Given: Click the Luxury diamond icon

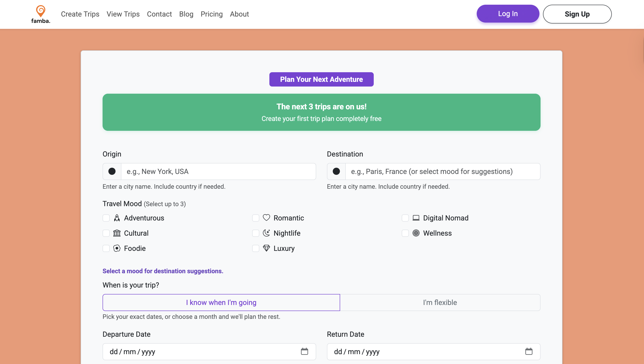Looking at the screenshot, I should [x=266, y=248].
